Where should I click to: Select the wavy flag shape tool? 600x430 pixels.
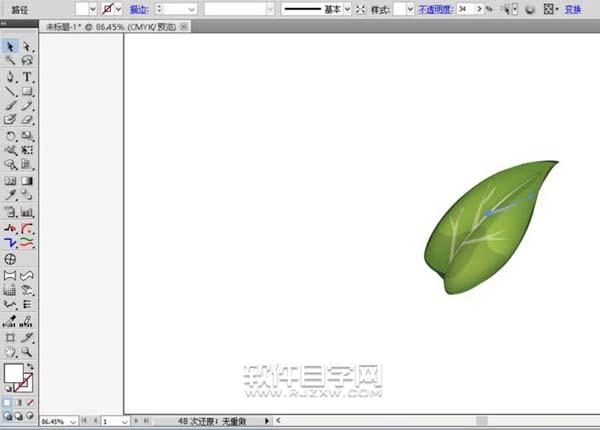27,276
